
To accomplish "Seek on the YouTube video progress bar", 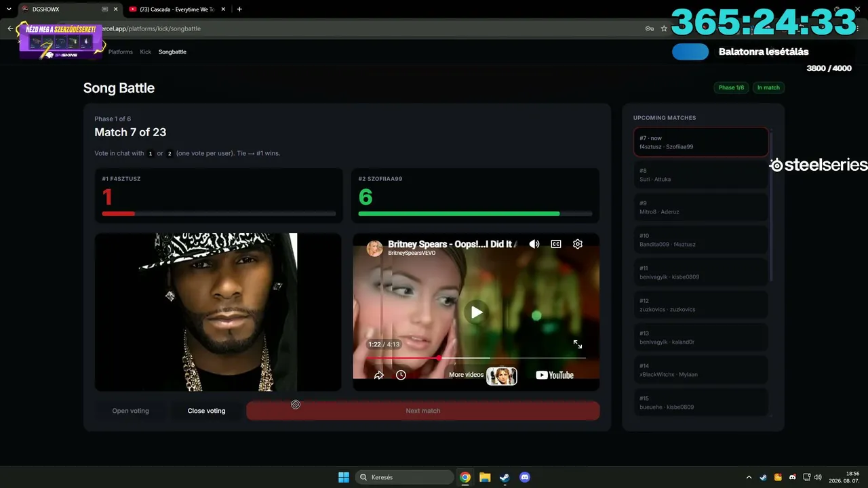I will click(476, 358).
